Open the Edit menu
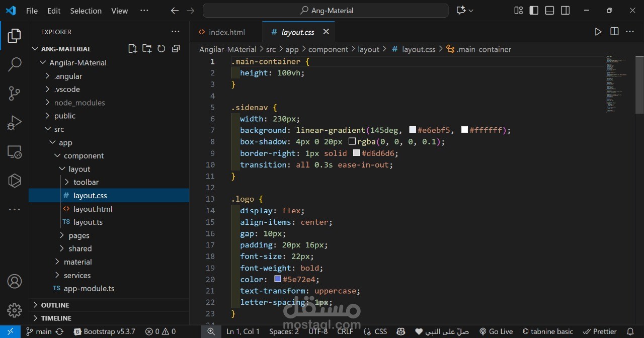This screenshot has height=338, width=644. click(54, 11)
